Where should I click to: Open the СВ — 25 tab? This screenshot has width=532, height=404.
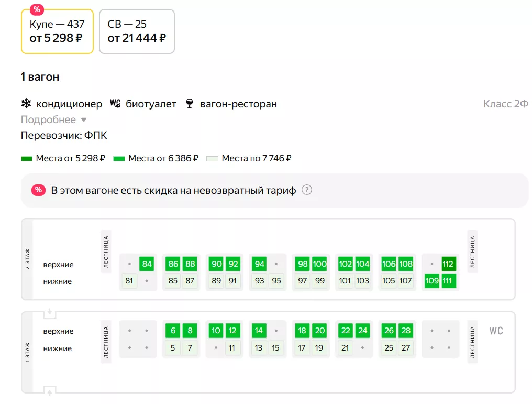tap(137, 31)
